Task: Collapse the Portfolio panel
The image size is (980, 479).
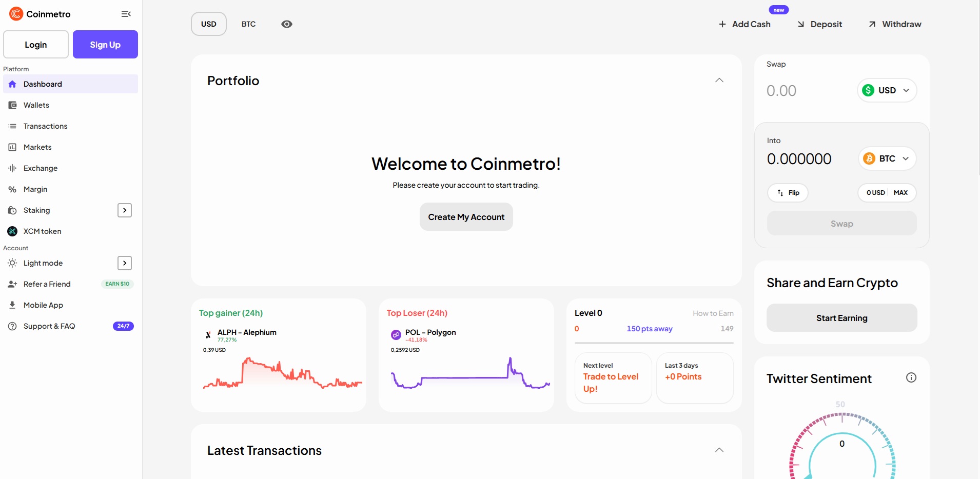Action: tap(719, 80)
